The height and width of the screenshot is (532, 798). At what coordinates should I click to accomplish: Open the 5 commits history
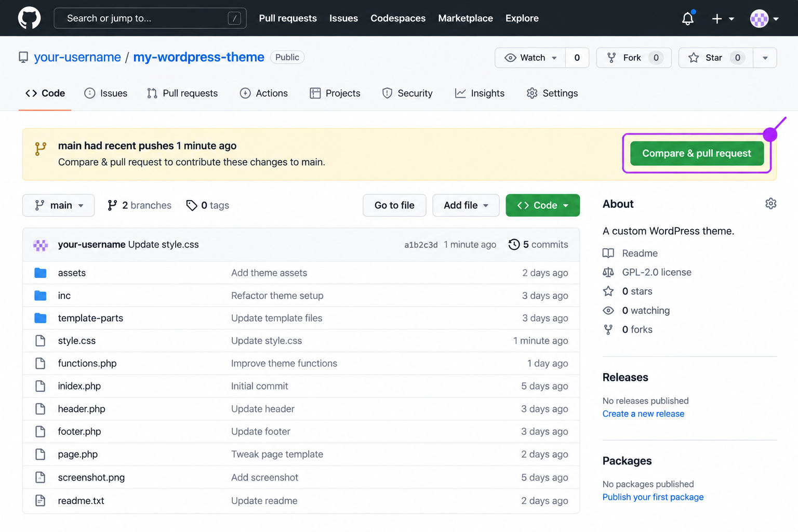coord(538,245)
